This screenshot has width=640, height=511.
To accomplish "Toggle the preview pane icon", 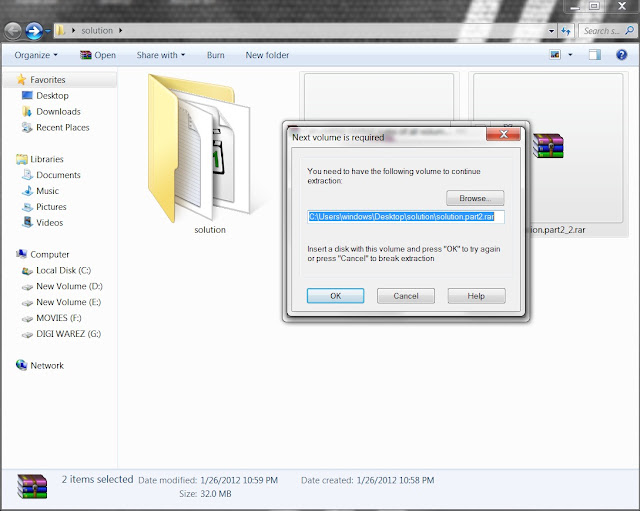I will pyautogui.click(x=595, y=55).
